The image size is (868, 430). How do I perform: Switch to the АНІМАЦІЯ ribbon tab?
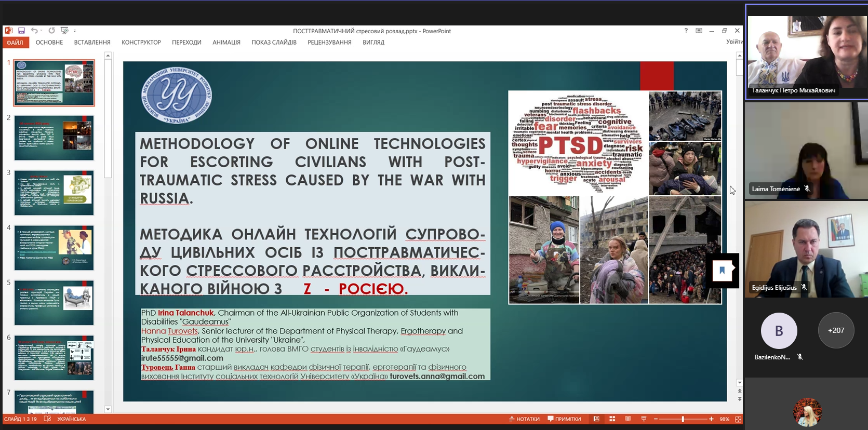[226, 43]
